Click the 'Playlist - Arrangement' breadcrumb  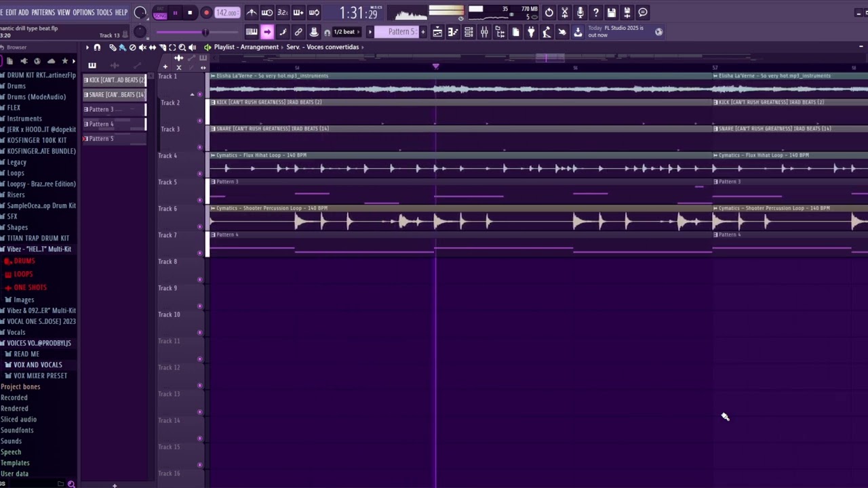point(246,47)
